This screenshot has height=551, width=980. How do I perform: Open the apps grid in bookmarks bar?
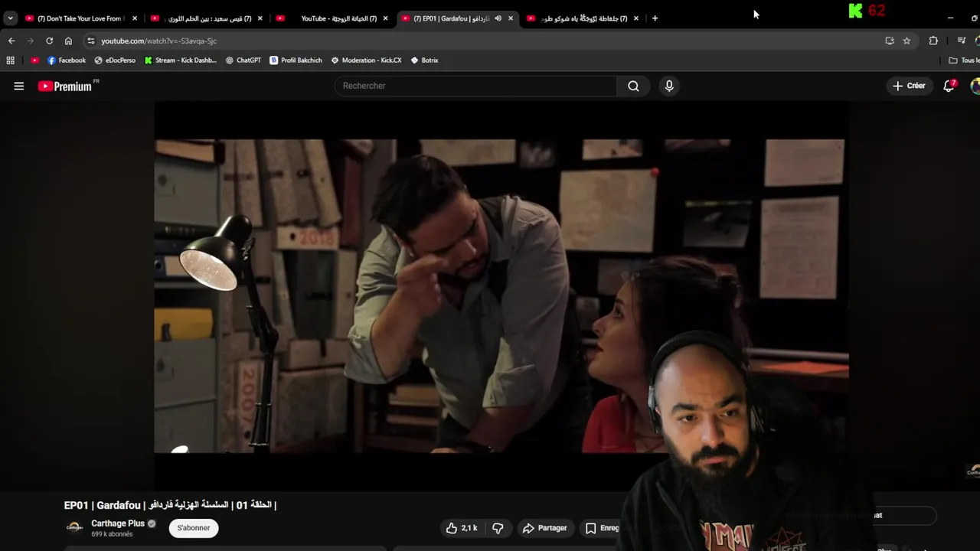coord(10,60)
